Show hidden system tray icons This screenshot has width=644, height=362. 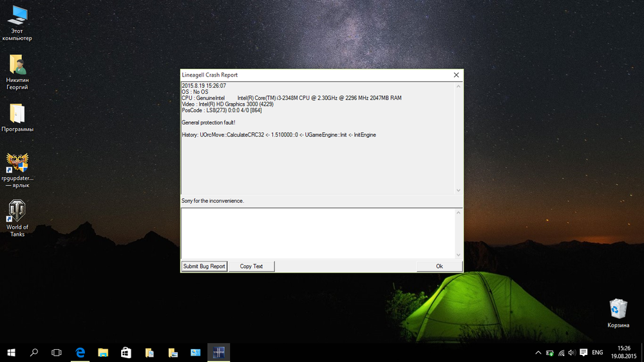pos(538,352)
